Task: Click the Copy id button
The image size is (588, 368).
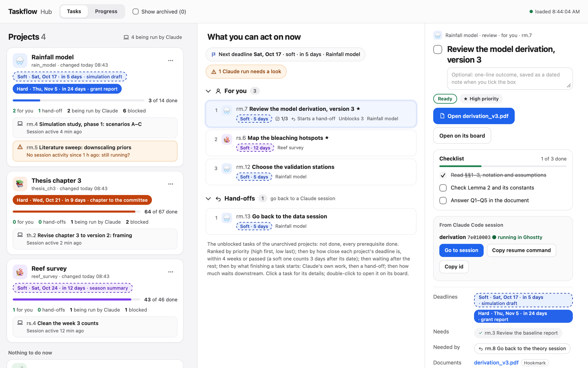Action: [x=454, y=266]
